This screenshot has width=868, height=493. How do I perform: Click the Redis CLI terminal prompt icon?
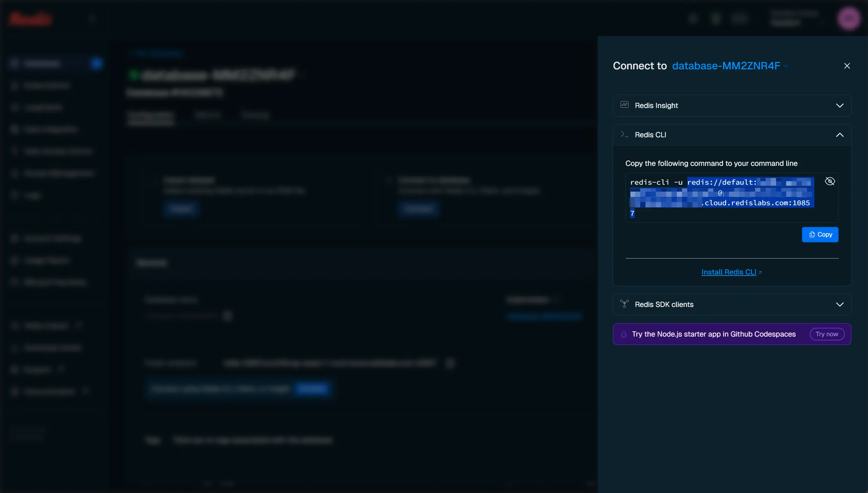[624, 134]
